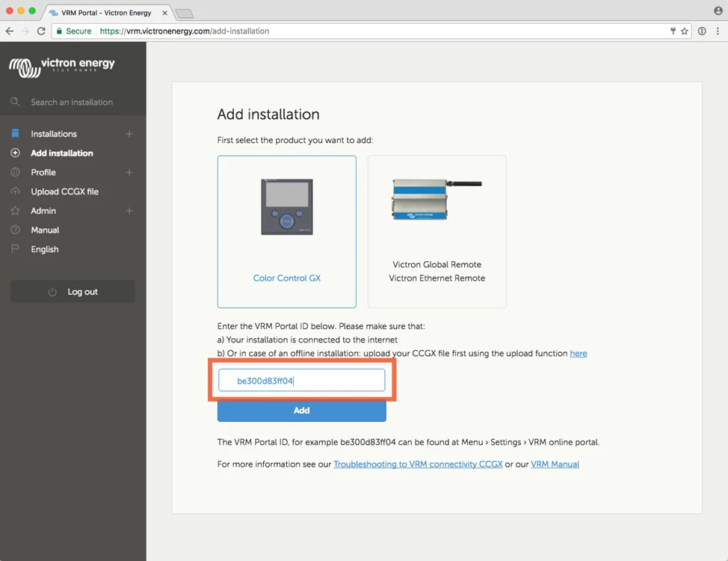728x561 pixels.
Task: Focus the Search an installation field
Action: tap(72, 102)
